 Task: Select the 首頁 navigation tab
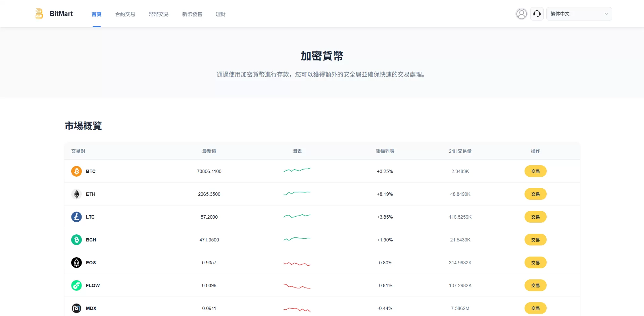(x=96, y=14)
